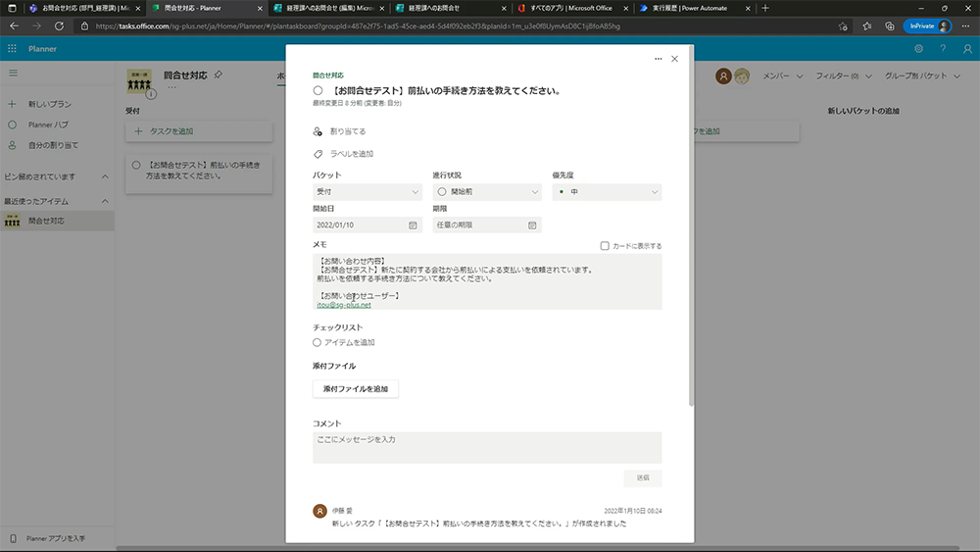This screenshot has width=980, height=552.
Task: Open the progress (進行状況) dropdown
Action: 487,192
